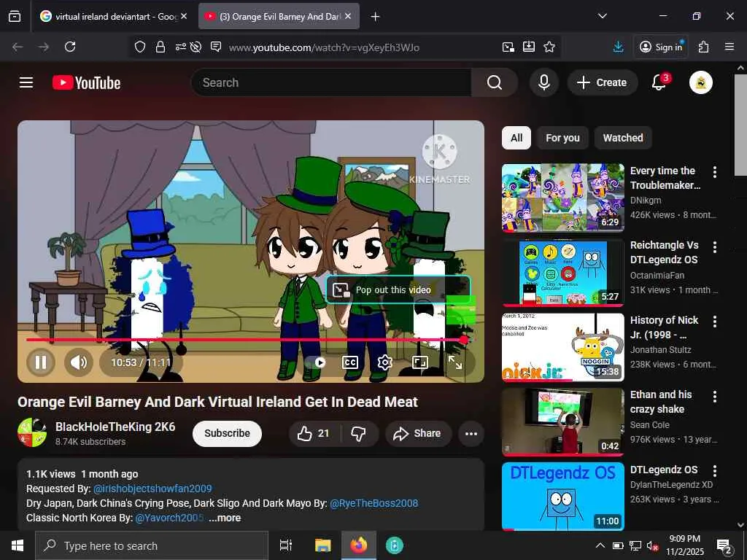Go back to the previous page

pos(18,47)
